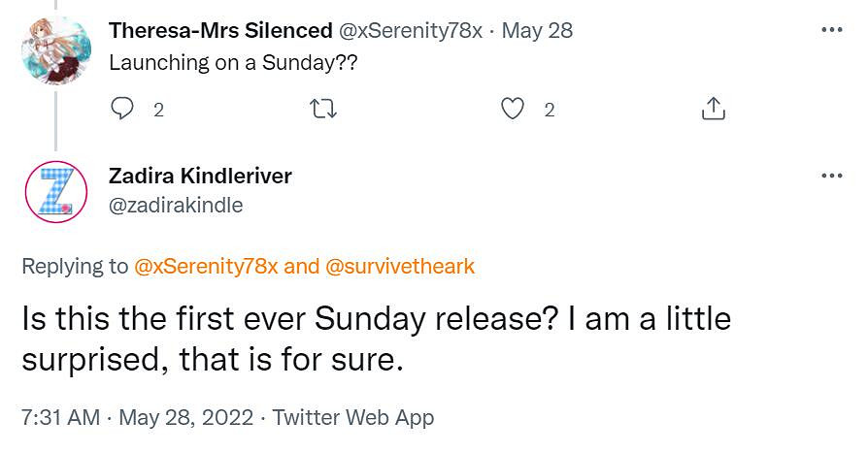868x452 pixels.
Task: Click the 7:31 AM · May 28, 2022 timestamp
Action: click(x=137, y=417)
